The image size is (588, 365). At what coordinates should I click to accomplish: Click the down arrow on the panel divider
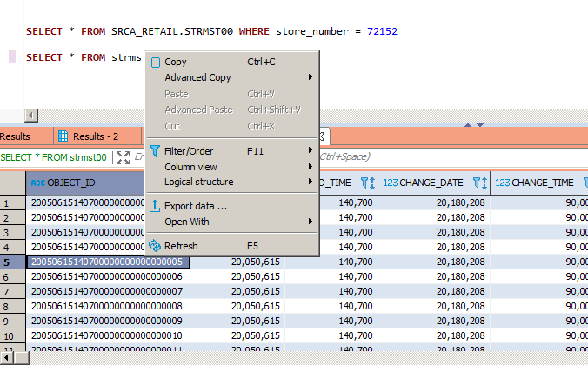[x=480, y=125]
